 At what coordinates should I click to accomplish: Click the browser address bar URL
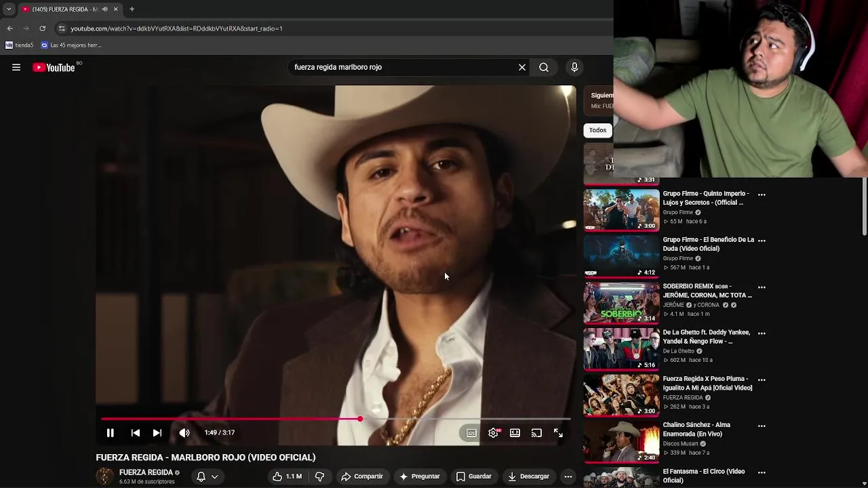176,28
